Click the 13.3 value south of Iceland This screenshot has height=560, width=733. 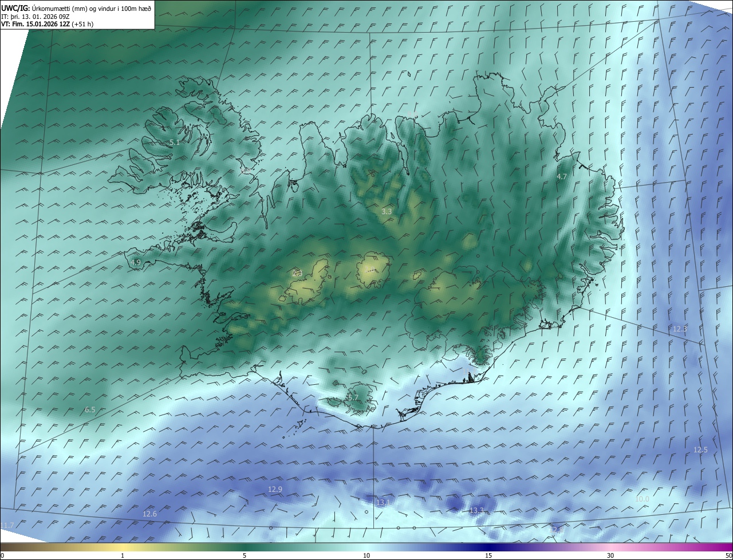476,510
